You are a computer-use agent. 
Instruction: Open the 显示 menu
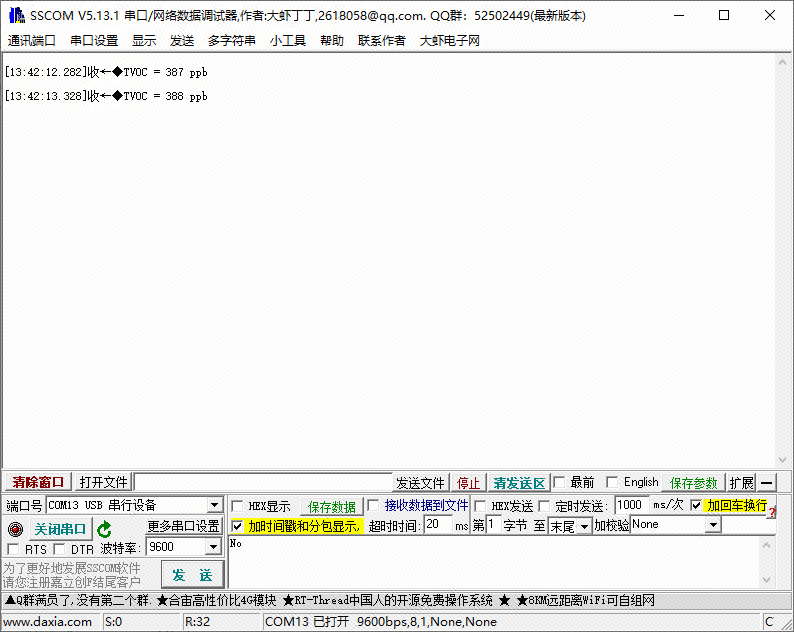pyautogui.click(x=144, y=41)
